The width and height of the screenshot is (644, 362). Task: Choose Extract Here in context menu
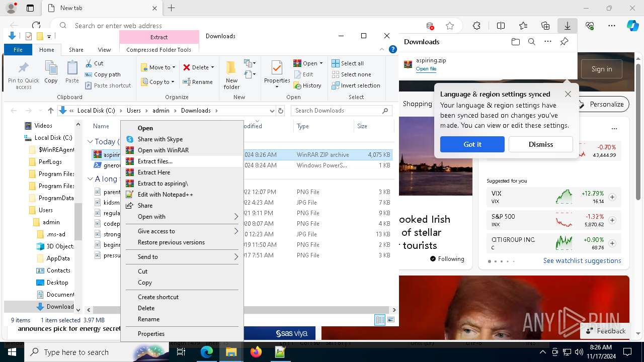coord(182,172)
